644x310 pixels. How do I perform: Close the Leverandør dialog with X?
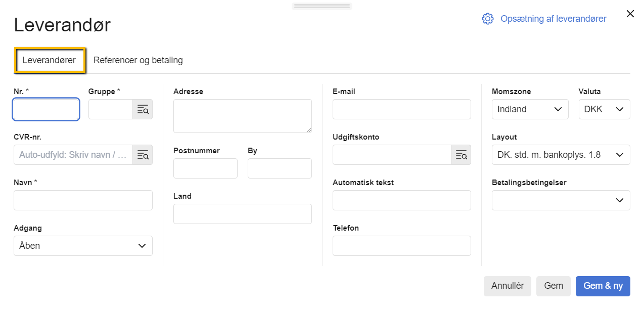coord(630,14)
